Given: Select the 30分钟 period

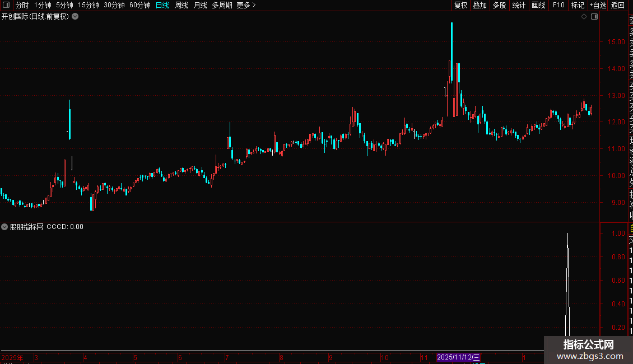Looking at the screenshot, I should click(114, 5).
